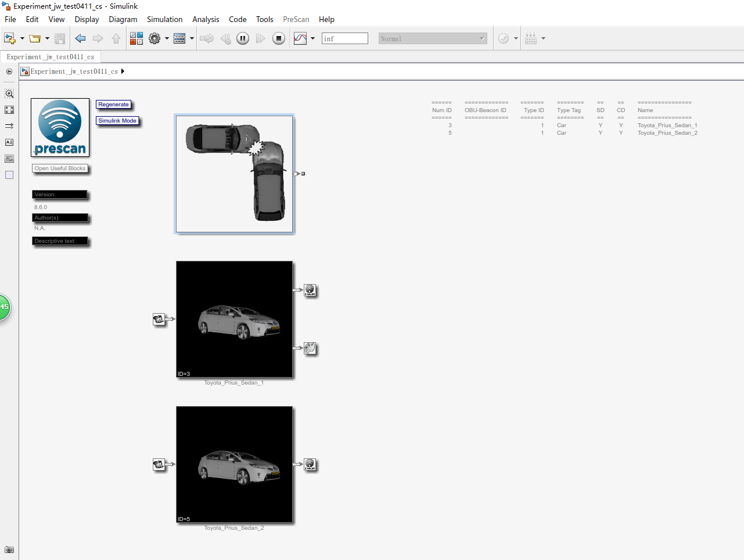Select the prescan logo block
This screenshot has width=744, height=560.
point(60,127)
